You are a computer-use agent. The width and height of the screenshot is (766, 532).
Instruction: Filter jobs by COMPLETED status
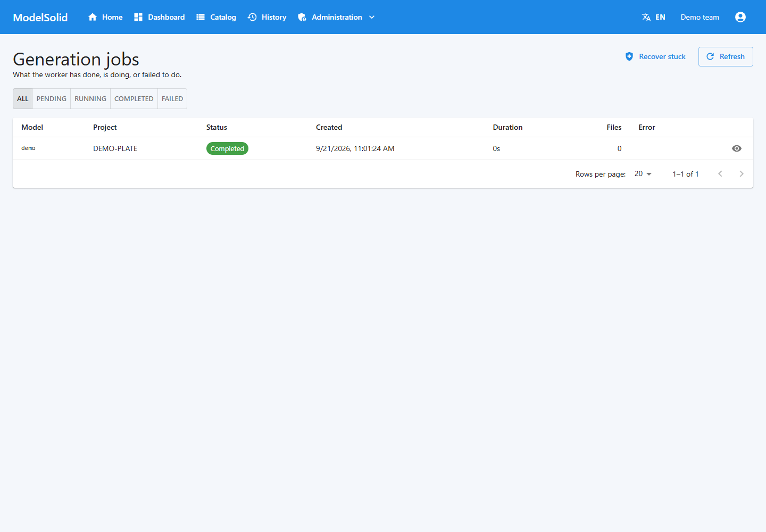click(134, 99)
